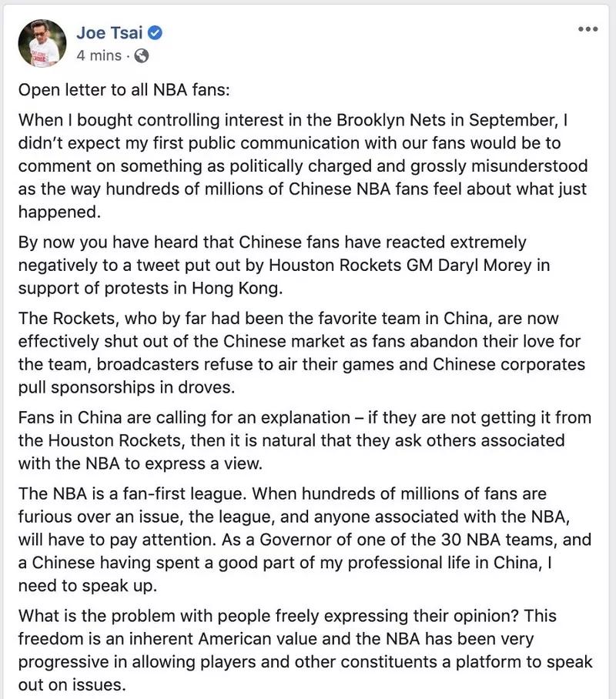Click the blue verified badge beside Joe Tsai
Image resolution: width=616 pixels, height=699 pixels.
click(x=155, y=33)
